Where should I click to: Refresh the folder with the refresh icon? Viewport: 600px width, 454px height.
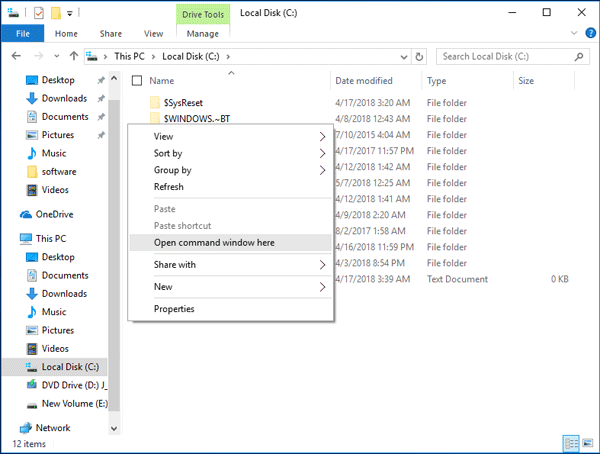419,57
